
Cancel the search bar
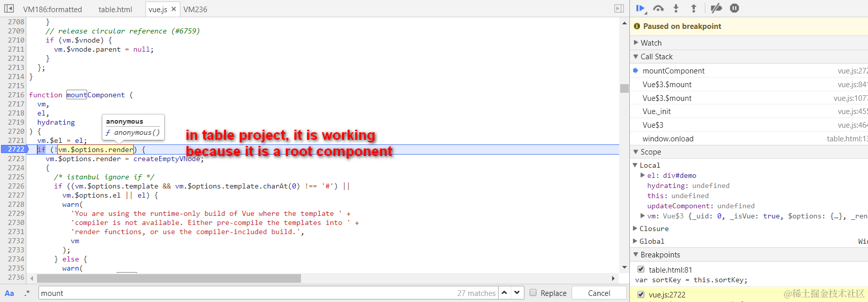[x=599, y=293]
